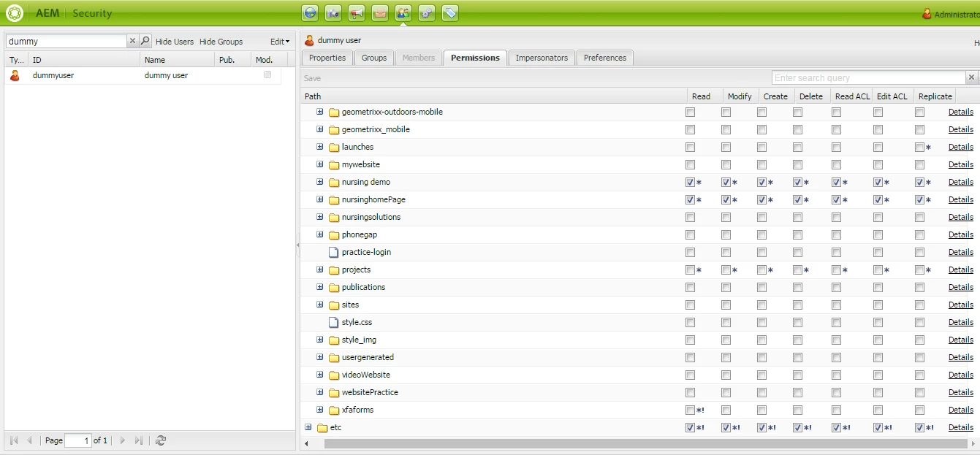Open the Edit dropdown menu
This screenshot has height=455, width=980.
[x=280, y=42]
